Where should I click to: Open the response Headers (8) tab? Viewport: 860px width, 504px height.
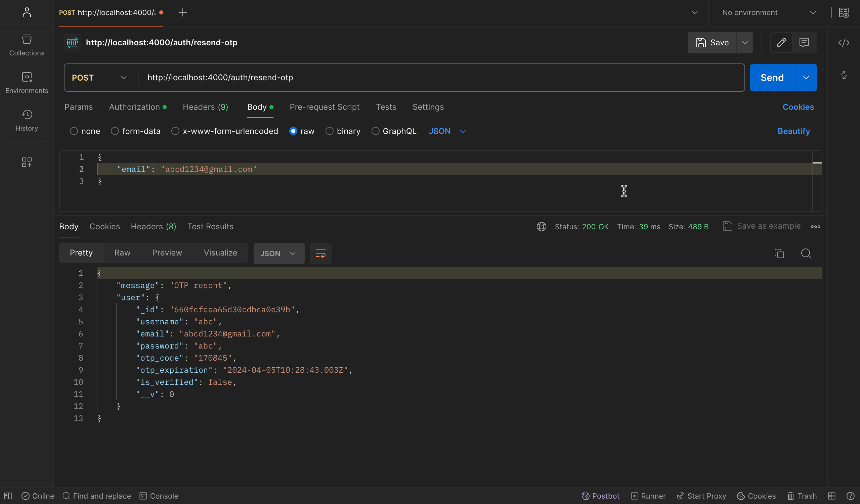pos(153,226)
